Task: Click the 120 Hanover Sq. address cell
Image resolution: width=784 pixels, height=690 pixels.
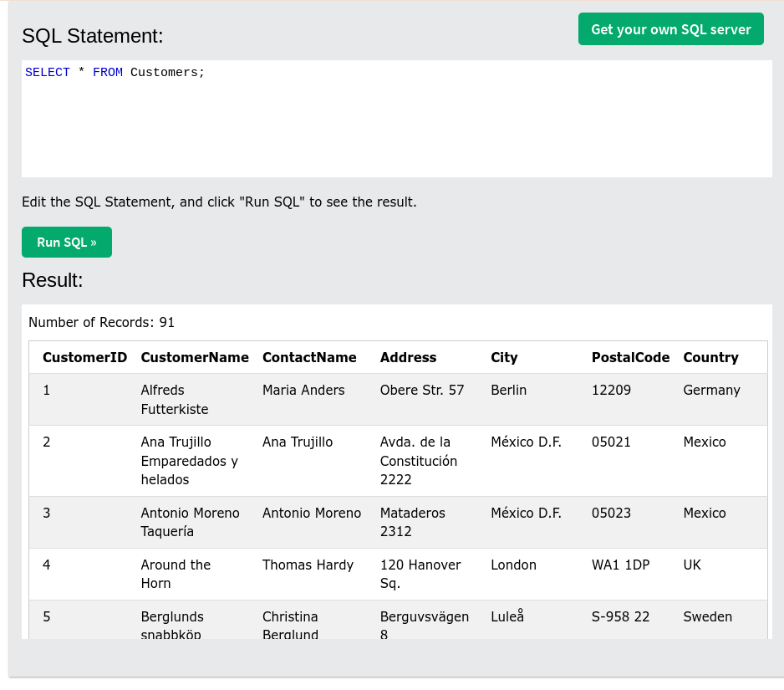Action: 429,575
